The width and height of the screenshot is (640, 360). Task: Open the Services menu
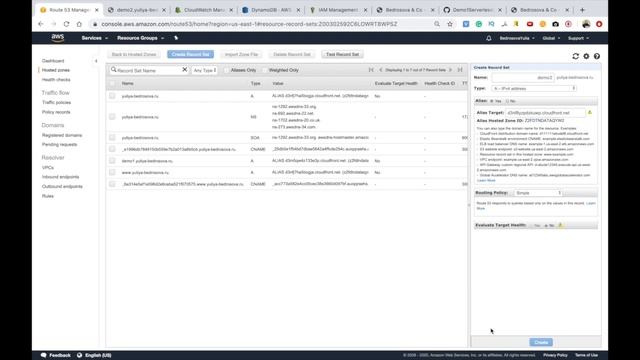(95, 38)
